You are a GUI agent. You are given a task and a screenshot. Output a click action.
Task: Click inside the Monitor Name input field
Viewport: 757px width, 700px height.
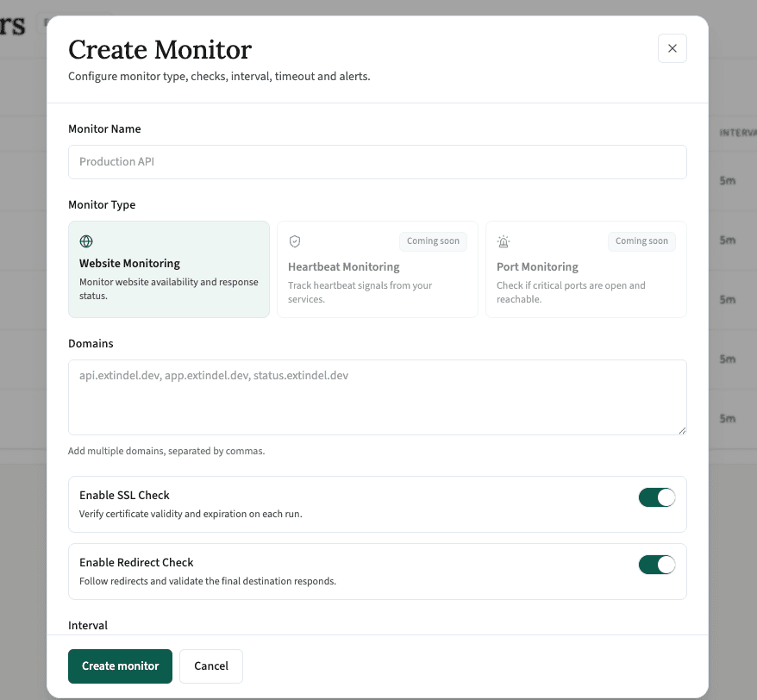coord(377,162)
